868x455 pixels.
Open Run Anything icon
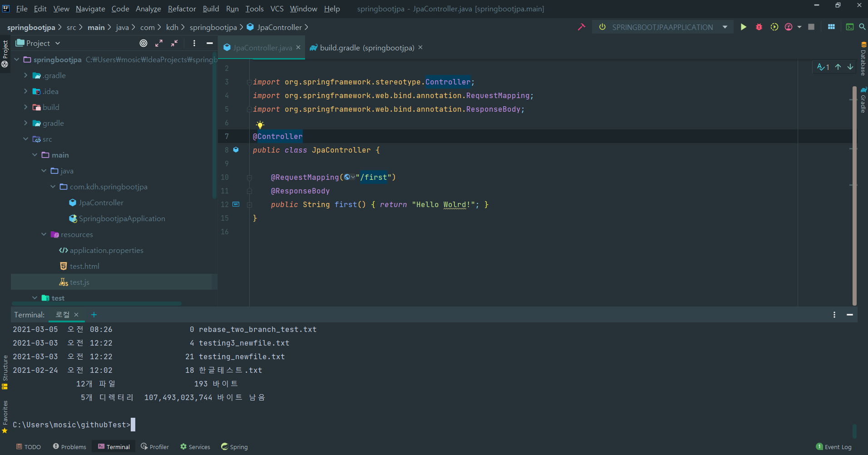point(850,27)
